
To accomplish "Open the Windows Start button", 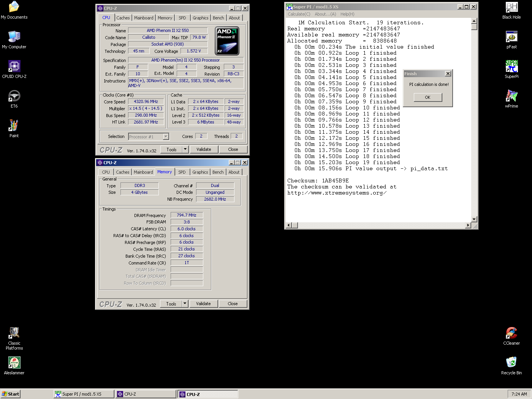I will point(10,394).
